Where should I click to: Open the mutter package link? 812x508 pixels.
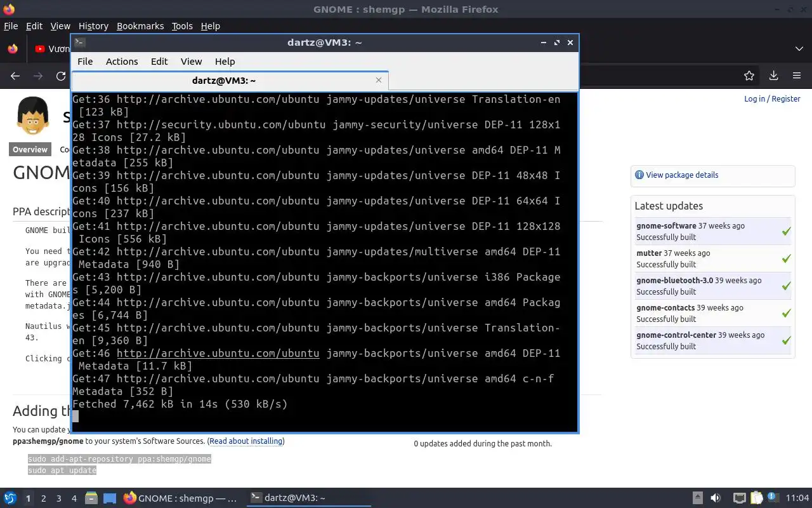click(x=649, y=253)
